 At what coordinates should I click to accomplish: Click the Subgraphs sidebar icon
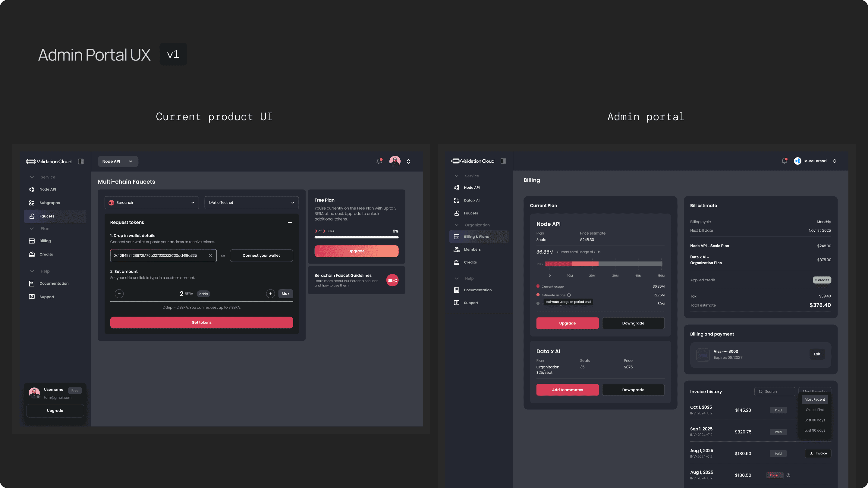pos(32,203)
